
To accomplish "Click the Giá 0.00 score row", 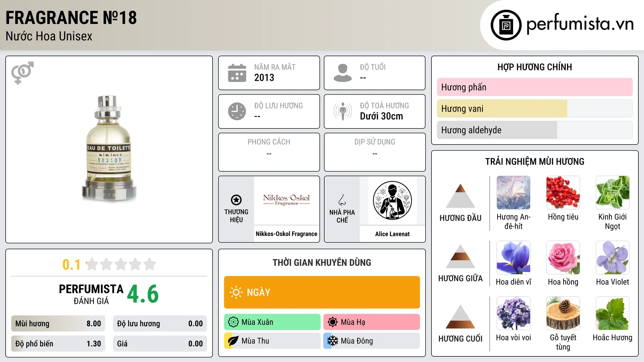I will tap(160, 344).
